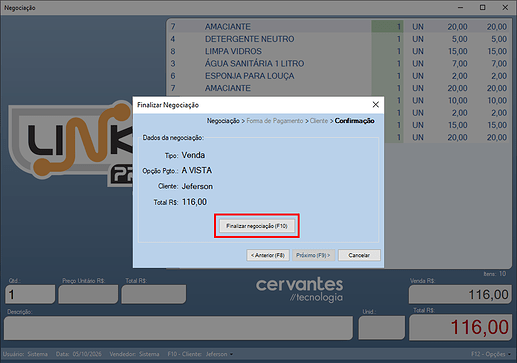Click the Opção Pgto. value A VISTA

[197, 171]
